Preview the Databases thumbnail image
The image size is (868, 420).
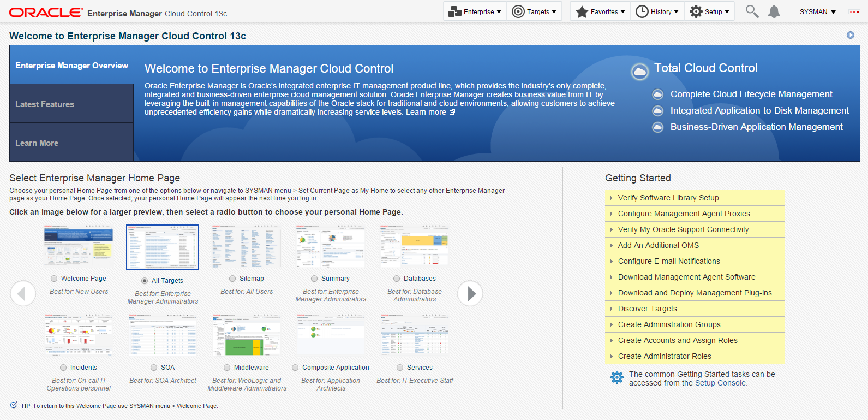[415, 246]
